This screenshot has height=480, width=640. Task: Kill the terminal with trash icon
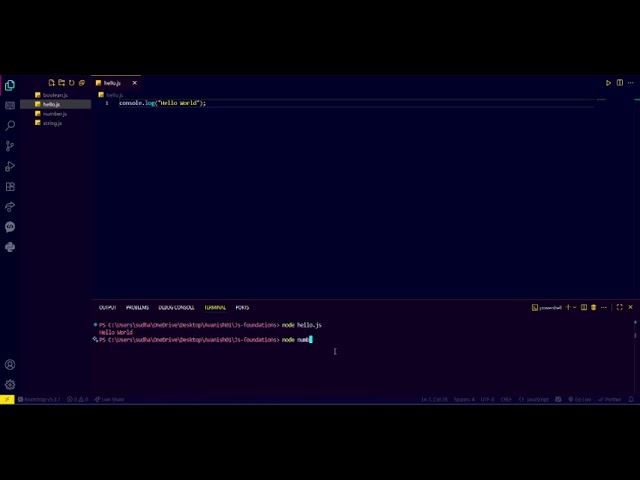pyautogui.click(x=593, y=307)
